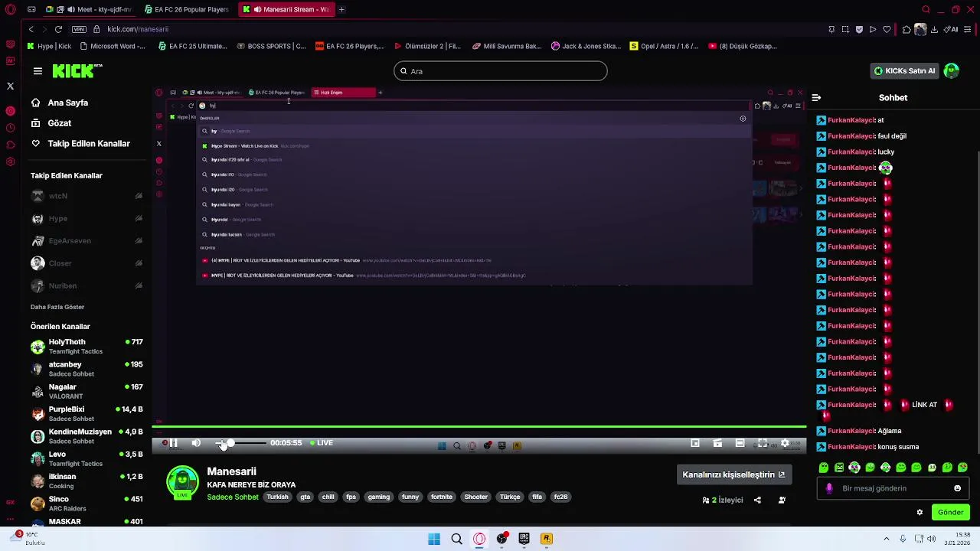Click the Shooter tag
This screenshot has height=551, width=980.
coord(475,497)
